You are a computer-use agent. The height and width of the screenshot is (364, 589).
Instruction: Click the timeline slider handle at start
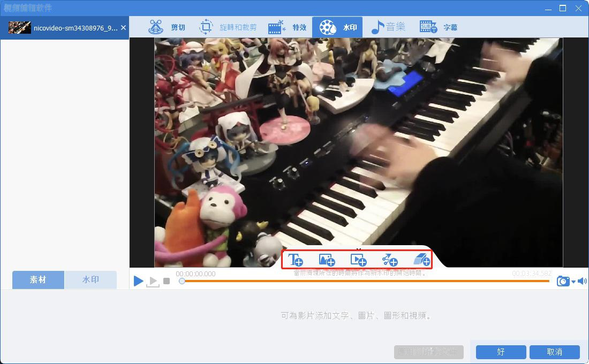(182, 281)
